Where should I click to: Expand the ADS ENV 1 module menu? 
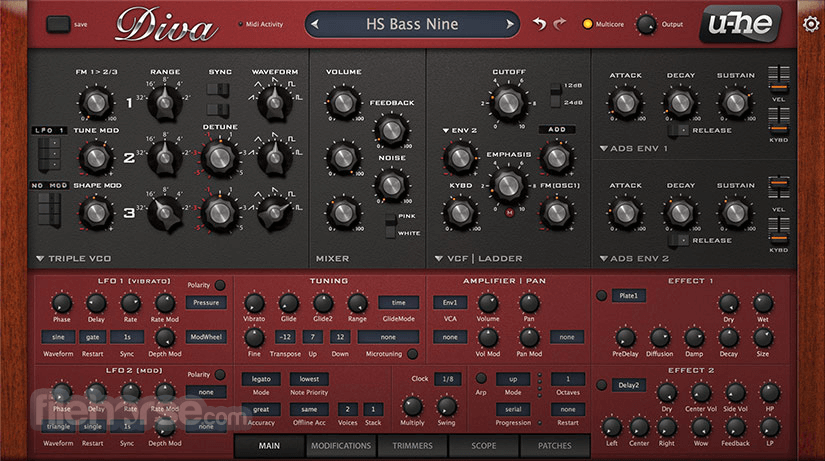603,148
